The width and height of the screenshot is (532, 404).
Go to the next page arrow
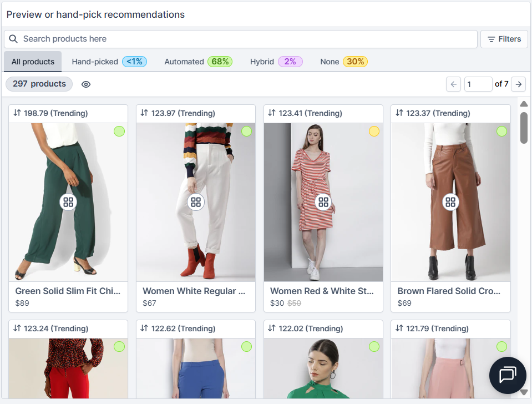[x=519, y=84]
